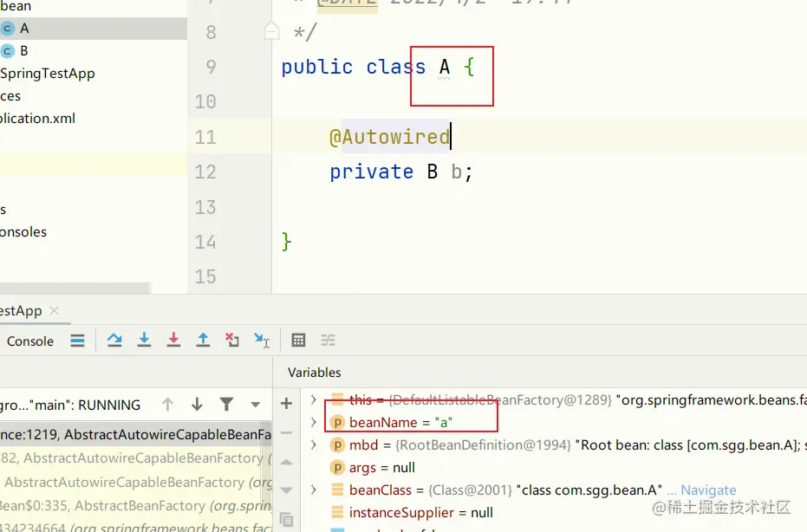Viewport: 807px width, 532px height.
Task: Collapse the comment fold marker on line 8
Action: point(271,32)
